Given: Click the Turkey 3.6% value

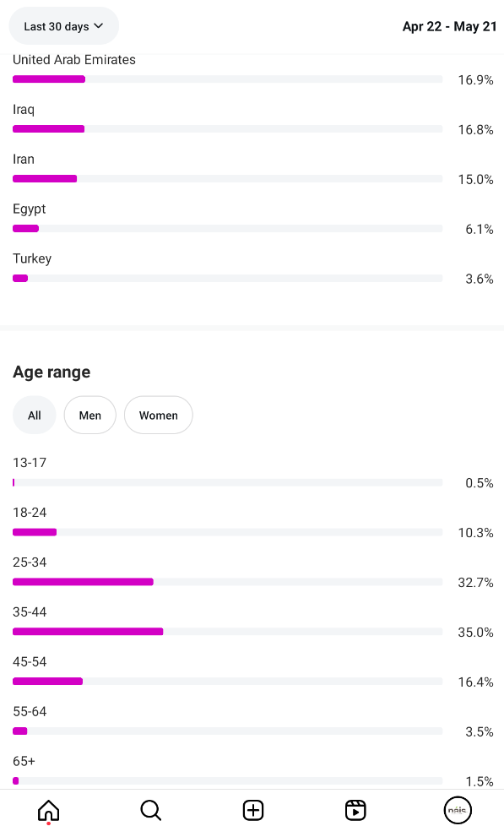Looking at the screenshot, I should point(480,279).
